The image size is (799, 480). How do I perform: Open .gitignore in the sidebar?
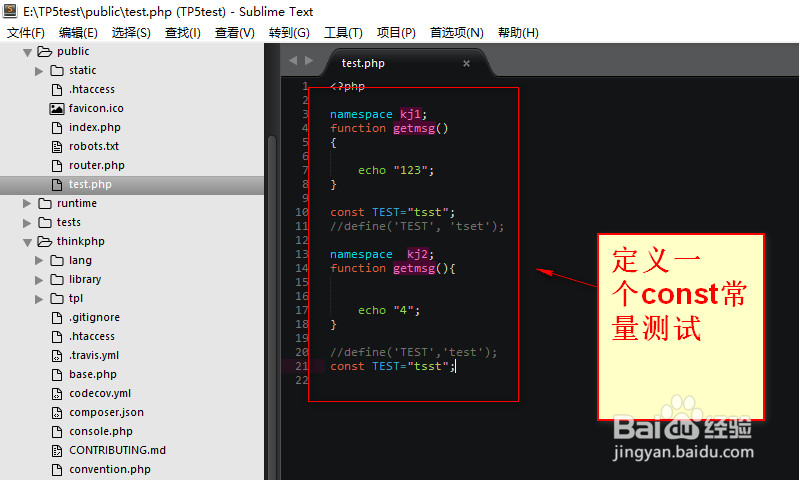(94, 317)
